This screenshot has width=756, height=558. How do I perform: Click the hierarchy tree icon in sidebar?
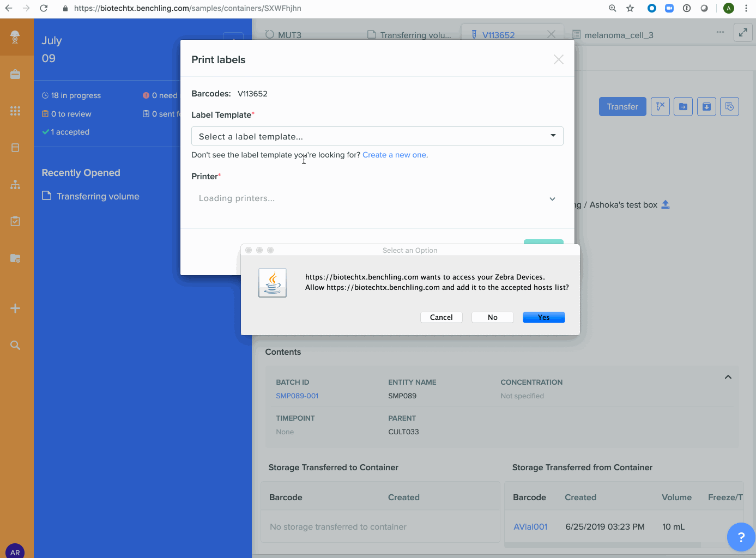[x=15, y=185]
